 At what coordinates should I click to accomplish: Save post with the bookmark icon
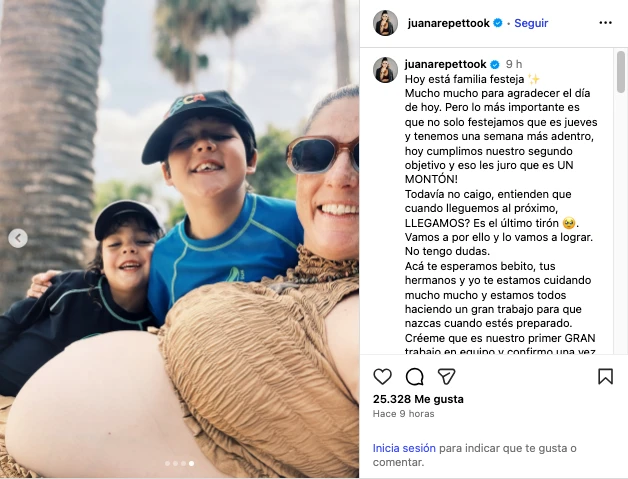pyautogui.click(x=605, y=376)
